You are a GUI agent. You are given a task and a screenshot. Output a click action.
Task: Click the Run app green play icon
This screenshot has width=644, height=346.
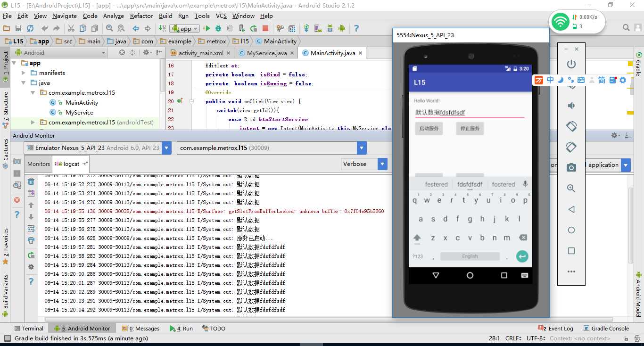click(x=207, y=28)
